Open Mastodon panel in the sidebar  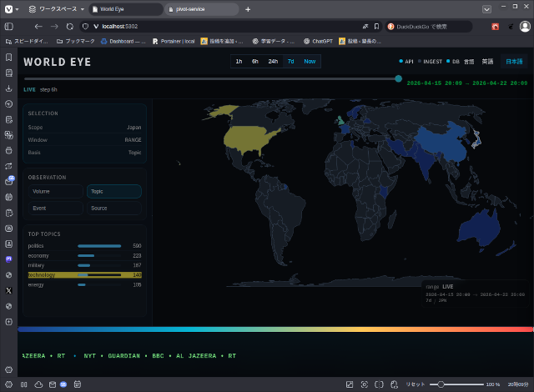click(x=8, y=259)
